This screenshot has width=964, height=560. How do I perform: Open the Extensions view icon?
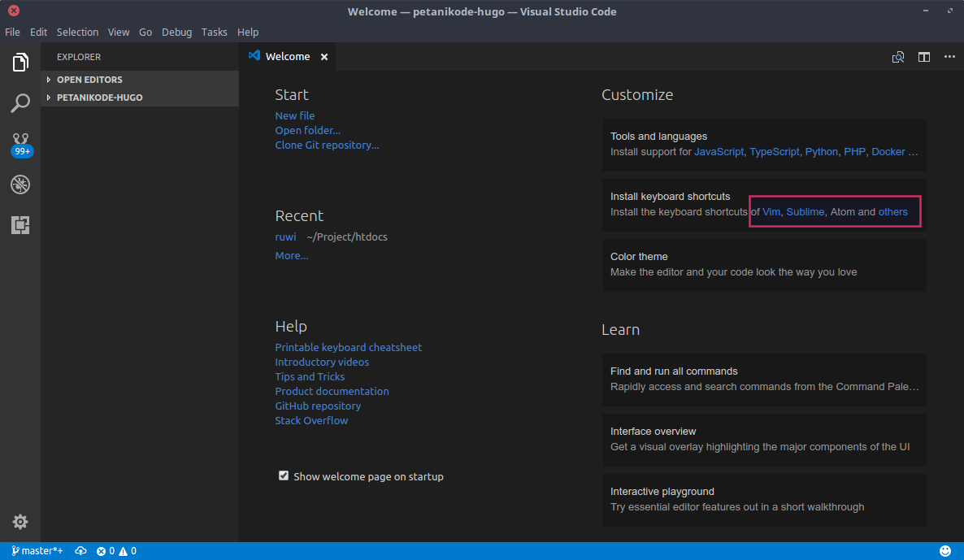pos(20,225)
